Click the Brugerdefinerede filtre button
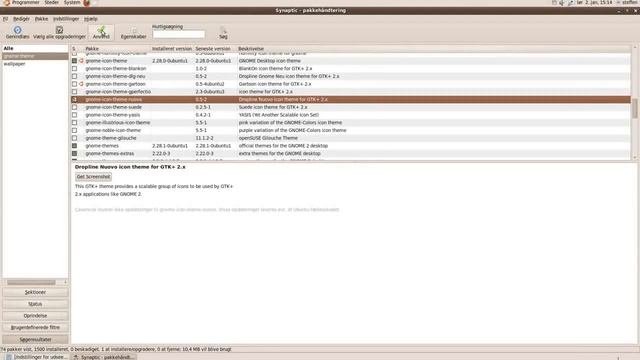The width and height of the screenshot is (640, 360). tap(35, 327)
